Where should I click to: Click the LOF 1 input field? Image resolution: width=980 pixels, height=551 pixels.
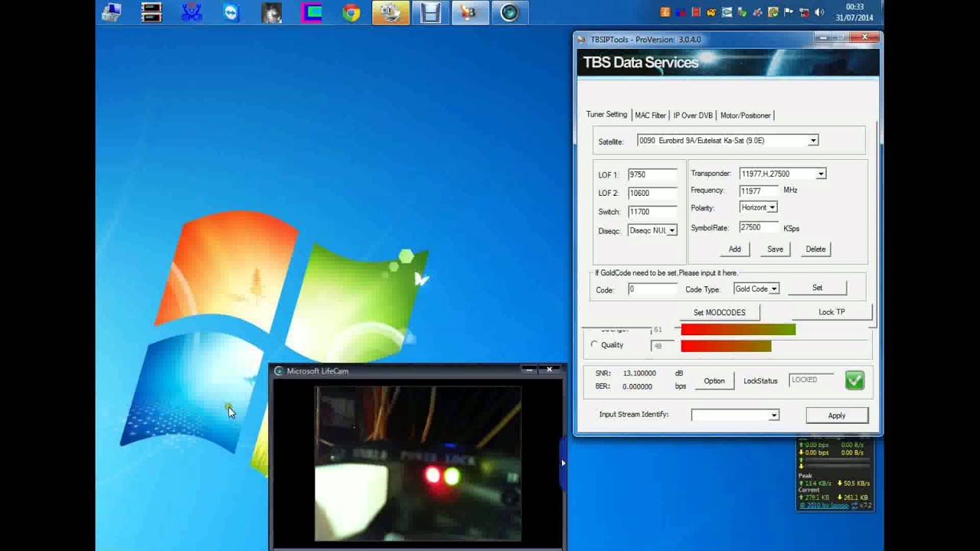click(652, 174)
